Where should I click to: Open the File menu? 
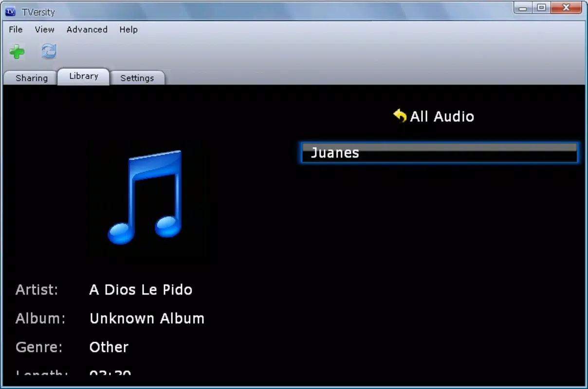click(x=16, y=30)
